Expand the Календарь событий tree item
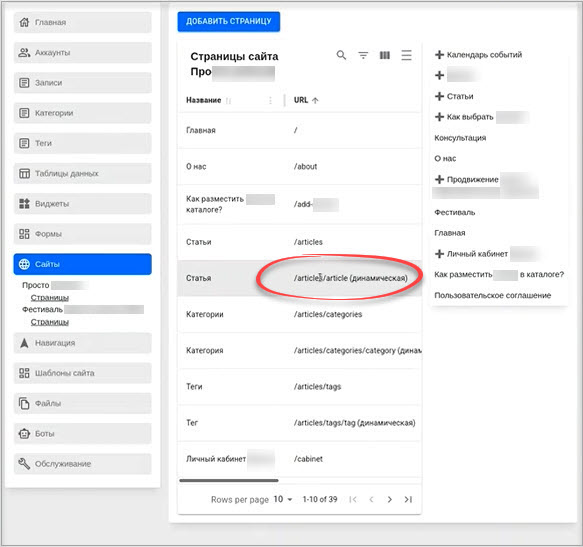Screen dimensions: 583x547 439,55
